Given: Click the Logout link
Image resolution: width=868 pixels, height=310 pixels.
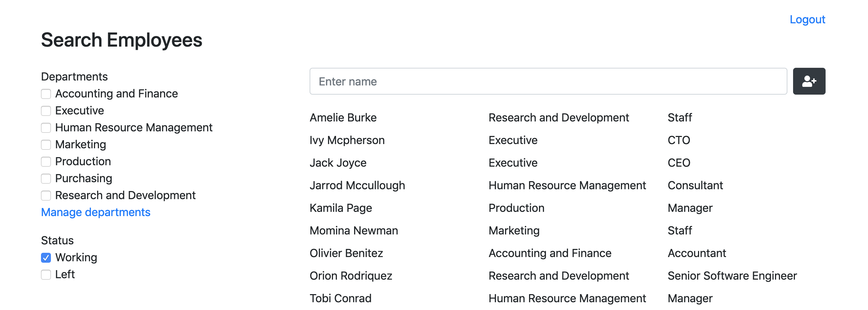Looking at the screenshot, I should (808, 19).
